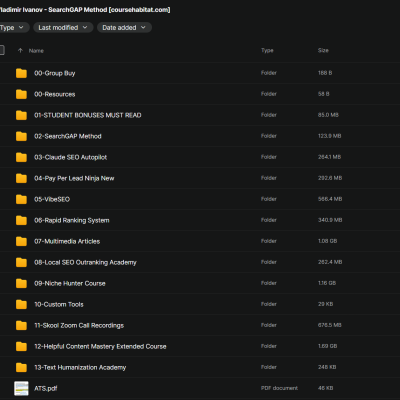Click the 188 B size value
This screenshot has width=400, height=400.
click(x=325, y=73)
